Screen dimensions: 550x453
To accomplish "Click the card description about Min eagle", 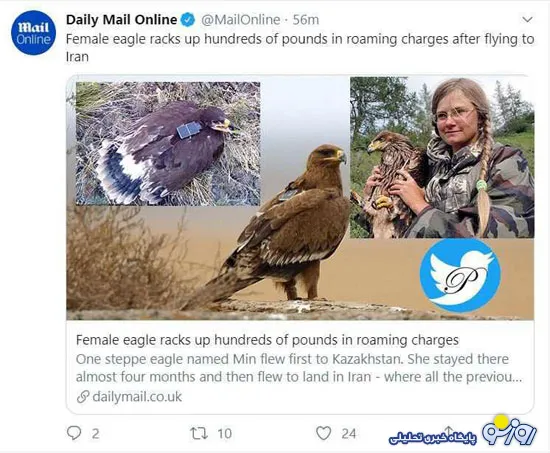I will (299, 368).
